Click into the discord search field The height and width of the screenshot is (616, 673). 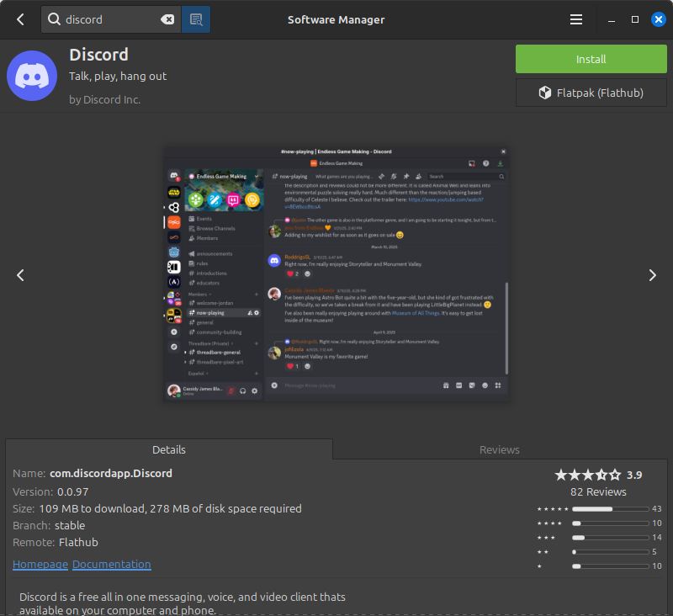(x=110, y=19)
